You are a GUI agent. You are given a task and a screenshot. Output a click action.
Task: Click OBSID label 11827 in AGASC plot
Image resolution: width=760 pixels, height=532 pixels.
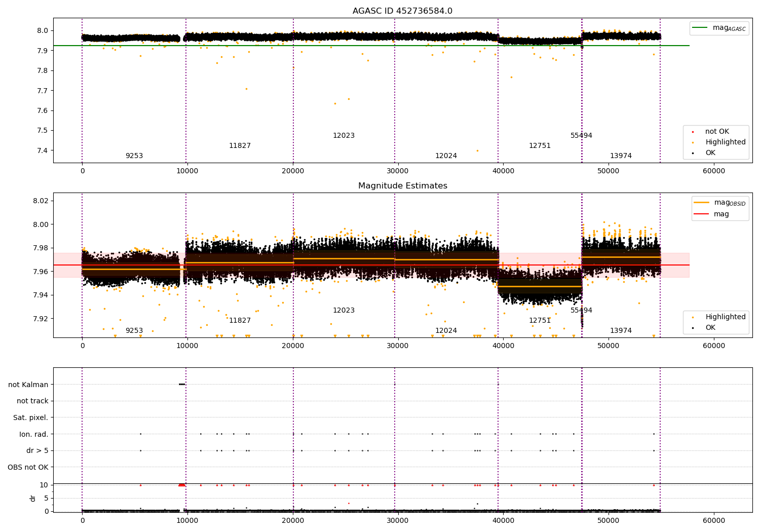pyautogui.click(x=240, y=146)
